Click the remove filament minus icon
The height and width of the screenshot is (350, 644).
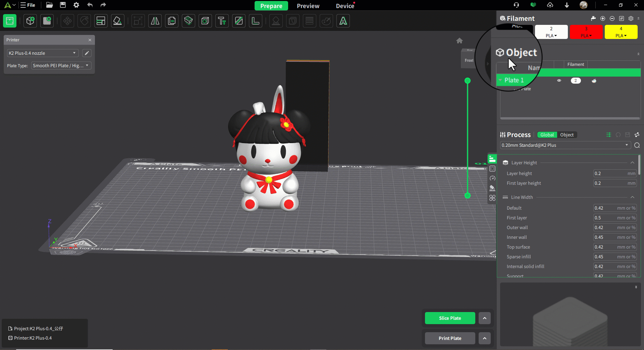612,18
